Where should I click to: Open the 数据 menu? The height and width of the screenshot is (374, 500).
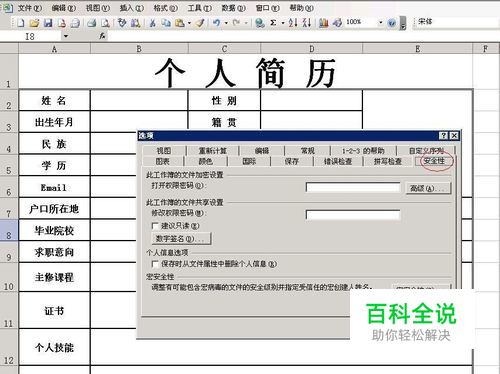pos(234,8)
